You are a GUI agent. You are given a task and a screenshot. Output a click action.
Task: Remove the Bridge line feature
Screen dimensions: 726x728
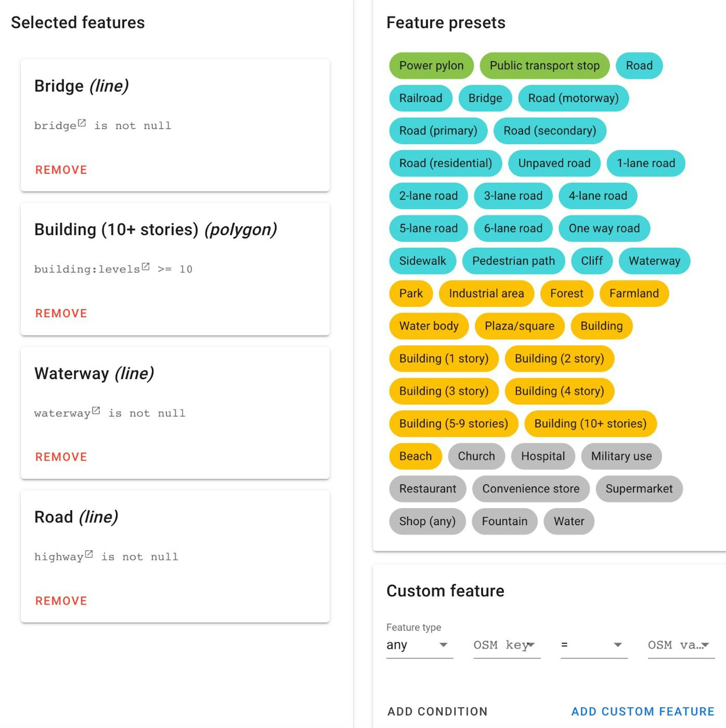click(x=61, y=170)
